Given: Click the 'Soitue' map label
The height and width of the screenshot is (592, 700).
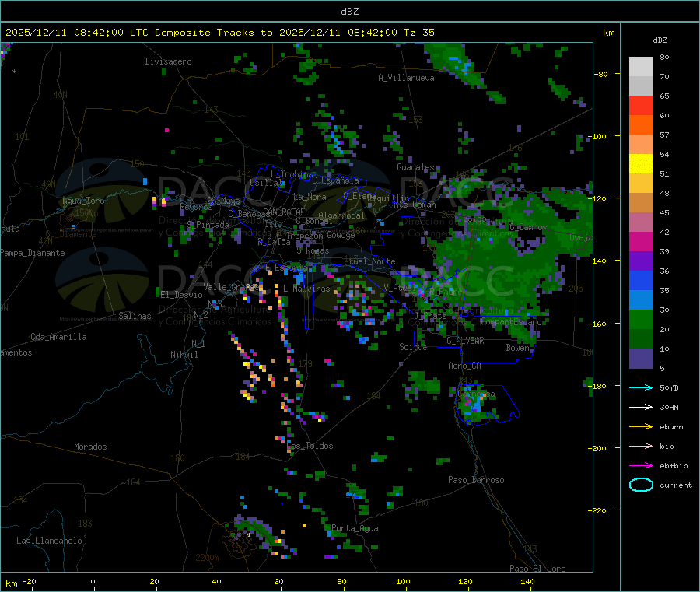Looking at the screenshot, I should [x=413, y=347].
